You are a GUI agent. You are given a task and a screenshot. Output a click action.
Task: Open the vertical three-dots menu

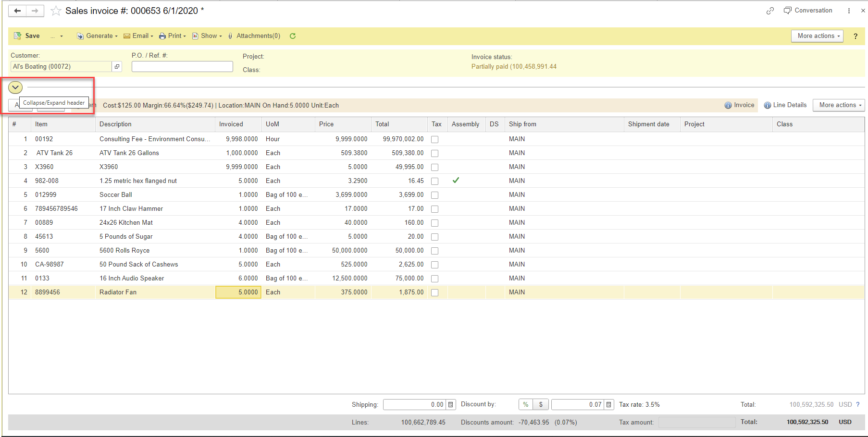pos(849,11)
